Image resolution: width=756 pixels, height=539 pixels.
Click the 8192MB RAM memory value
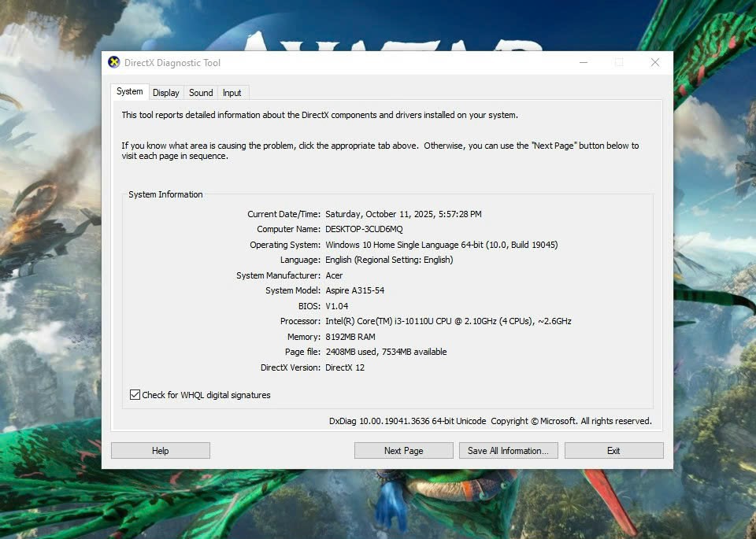tap(350, 337)
